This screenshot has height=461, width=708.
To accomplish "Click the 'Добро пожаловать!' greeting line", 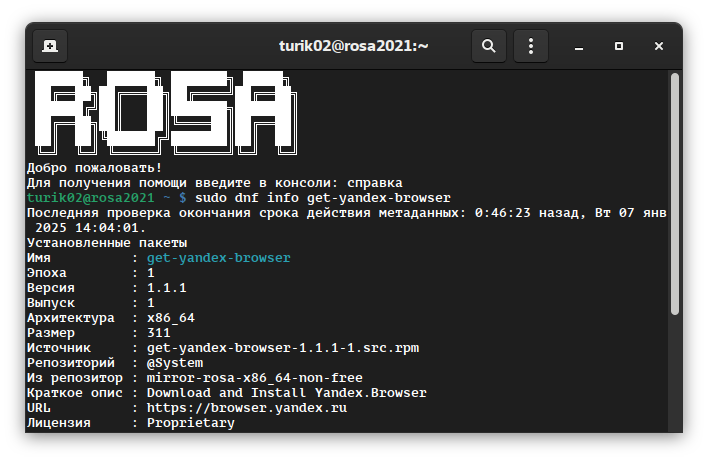I will pos(94,168).
